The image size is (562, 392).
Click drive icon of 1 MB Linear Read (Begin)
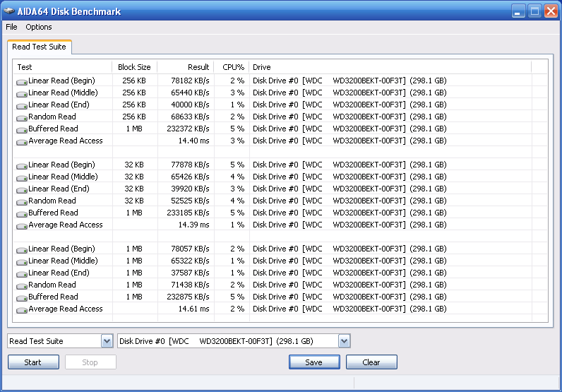click(22, 250)
